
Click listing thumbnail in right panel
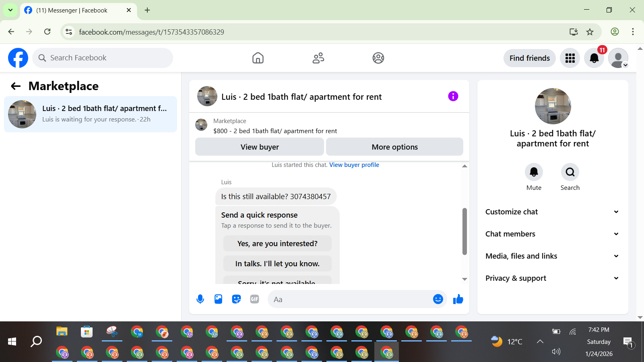tap(553, 106)
